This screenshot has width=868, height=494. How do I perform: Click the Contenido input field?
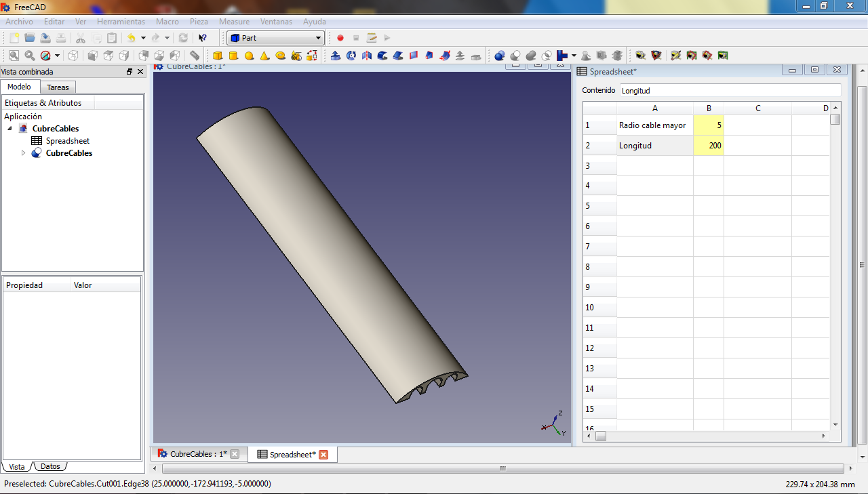coord(730,90)
